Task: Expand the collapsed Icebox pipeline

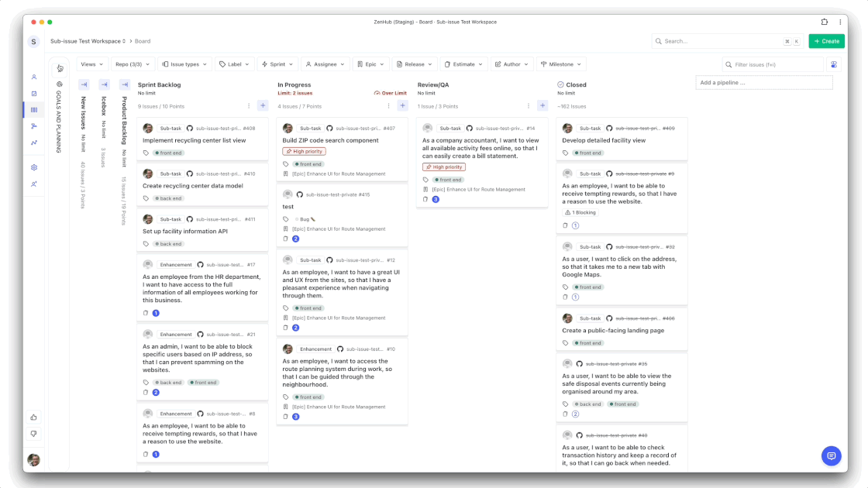Action: (104, 84)
